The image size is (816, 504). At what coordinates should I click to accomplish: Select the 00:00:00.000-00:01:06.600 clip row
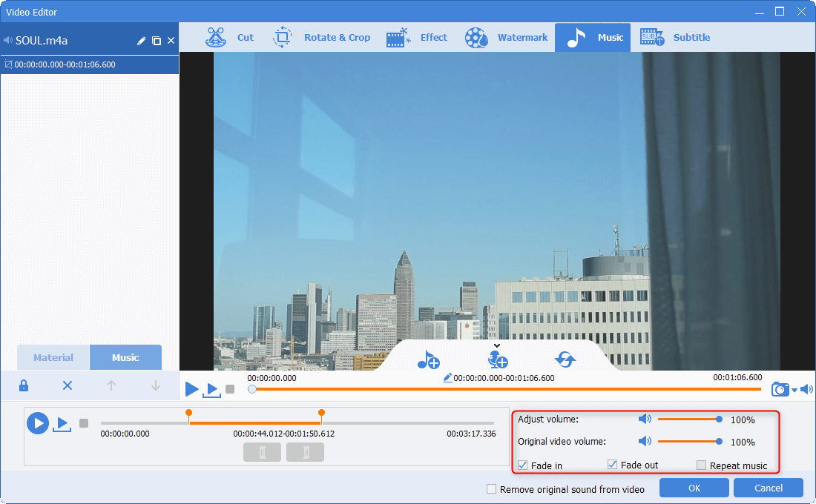[90, 64]
